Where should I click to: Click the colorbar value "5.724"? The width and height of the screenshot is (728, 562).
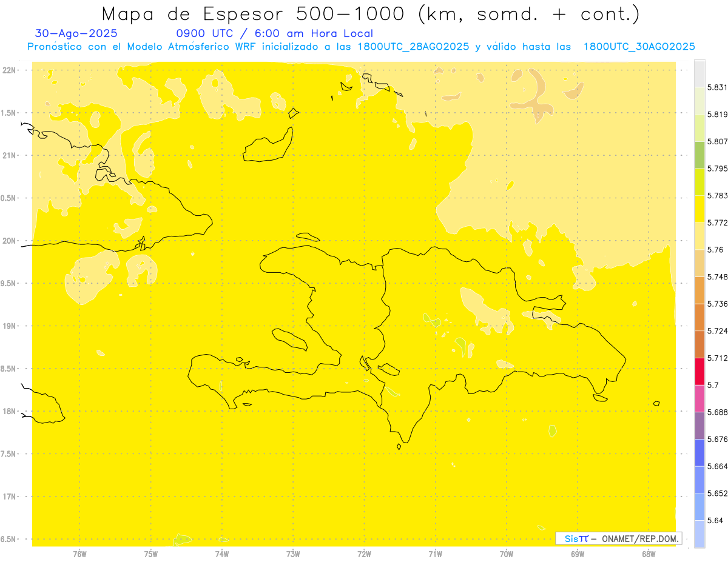(x=717, y=331)
